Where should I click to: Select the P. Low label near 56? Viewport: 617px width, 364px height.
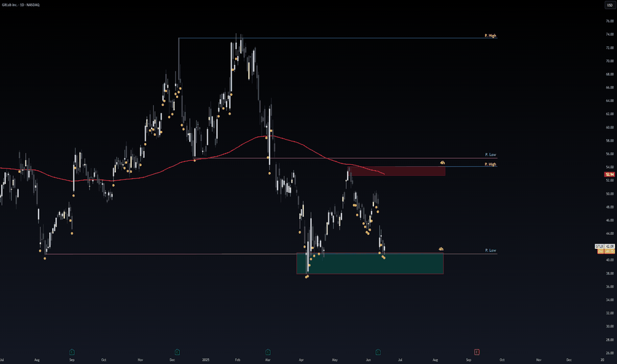(491, 155)
